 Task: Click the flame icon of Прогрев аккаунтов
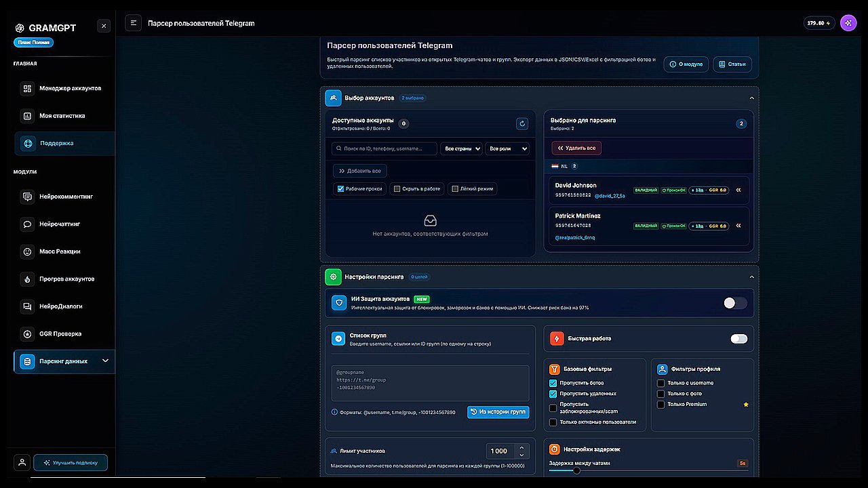tap(27, 279)
